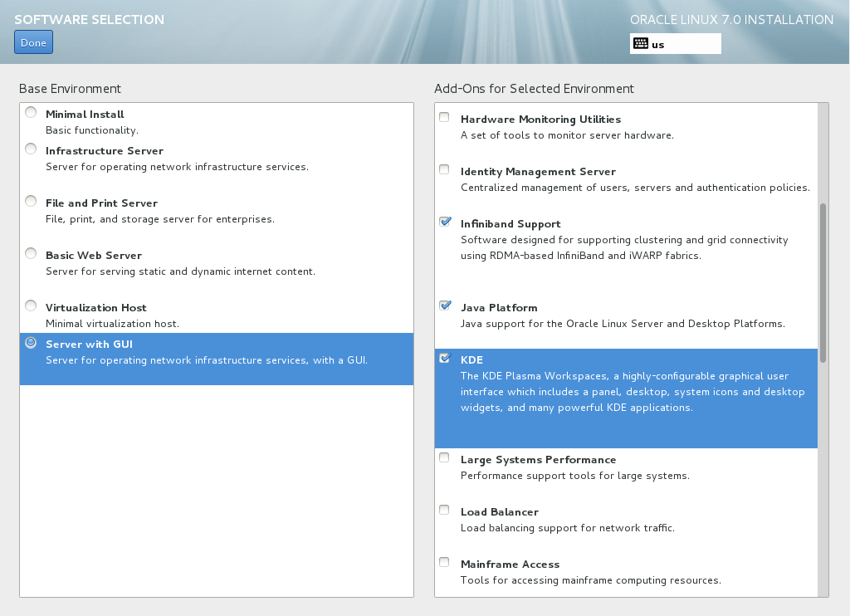This screenshot has height=616, width=850.
Task: Enable the Hardware Monitoring Utilities checkbox
Action: pos(445,117)
